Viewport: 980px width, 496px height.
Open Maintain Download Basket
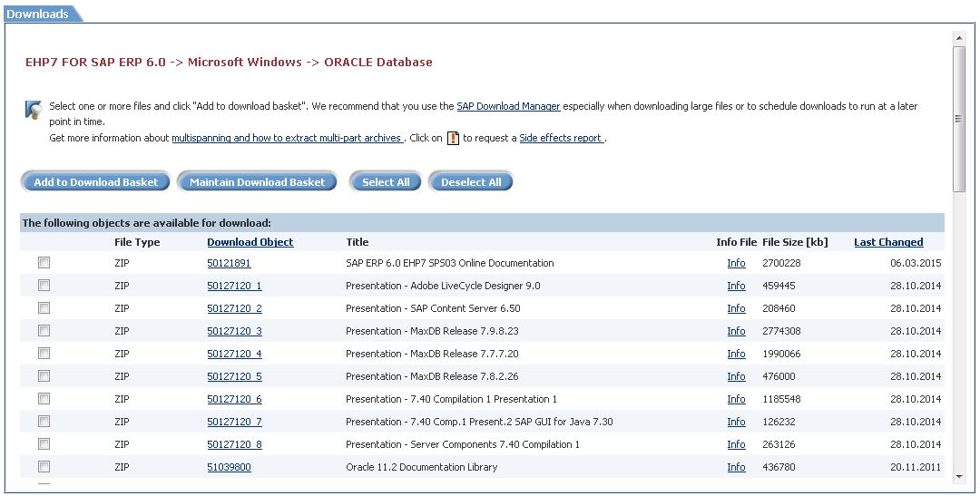(257, 181)
